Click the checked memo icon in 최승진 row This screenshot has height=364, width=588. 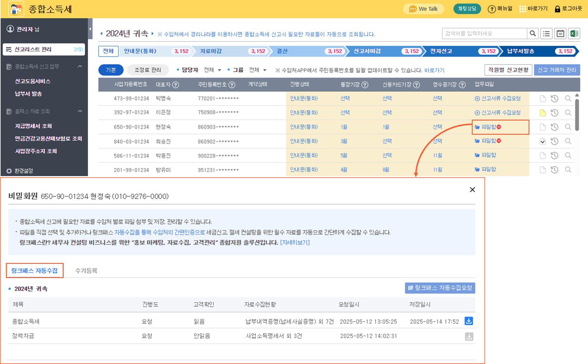point(542,141)
